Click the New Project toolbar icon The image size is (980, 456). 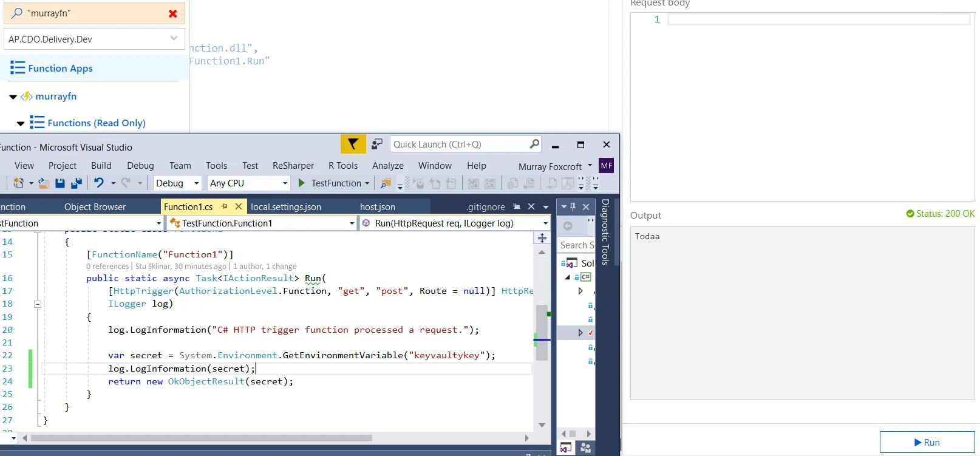[x=19, y=183]
